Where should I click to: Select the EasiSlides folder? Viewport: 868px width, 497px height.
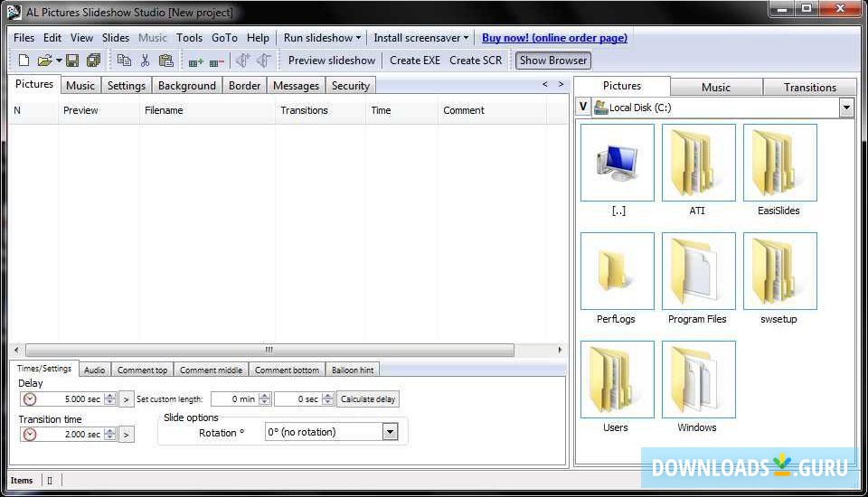point(780,163)
